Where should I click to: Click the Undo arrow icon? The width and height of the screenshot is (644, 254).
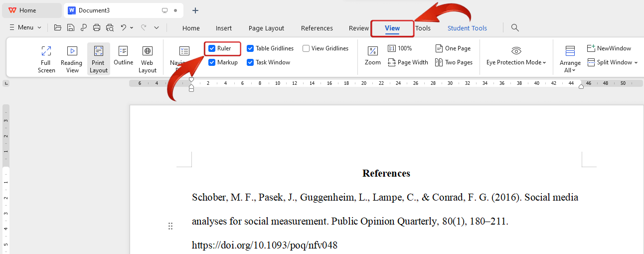[124, 27]
